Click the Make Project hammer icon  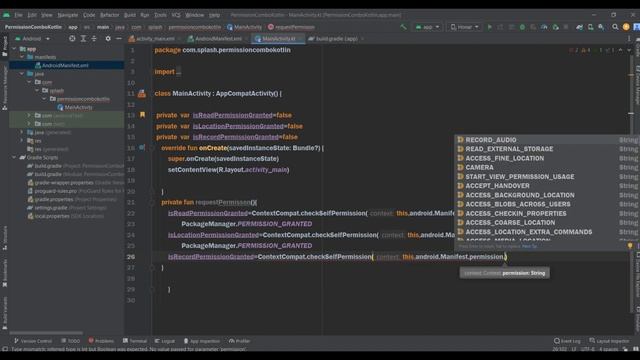coord(403,27)
